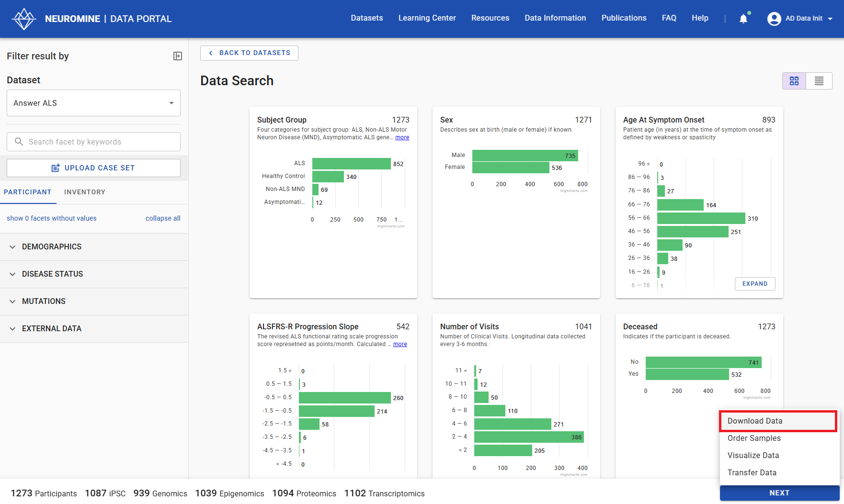Switch to grid card view

pyautogui.click(x=794, y=81)
